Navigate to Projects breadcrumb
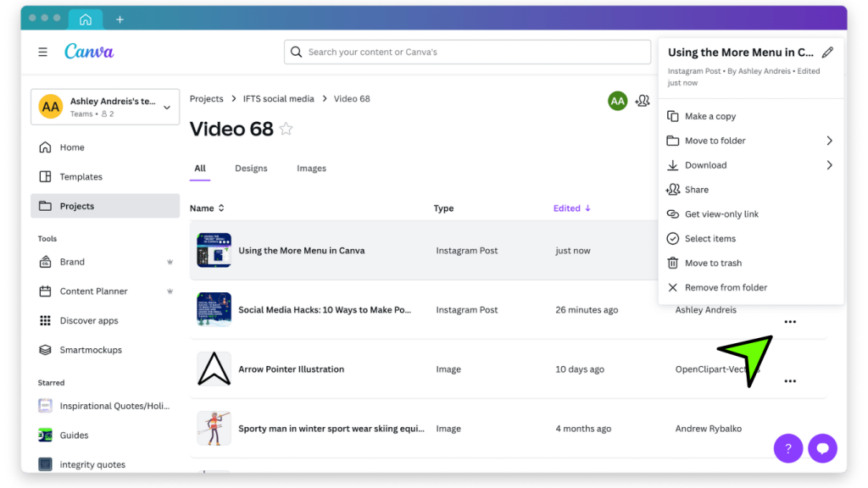Image resolution: width=868 pixels, height=488 pixels. (x=207, y=98)
